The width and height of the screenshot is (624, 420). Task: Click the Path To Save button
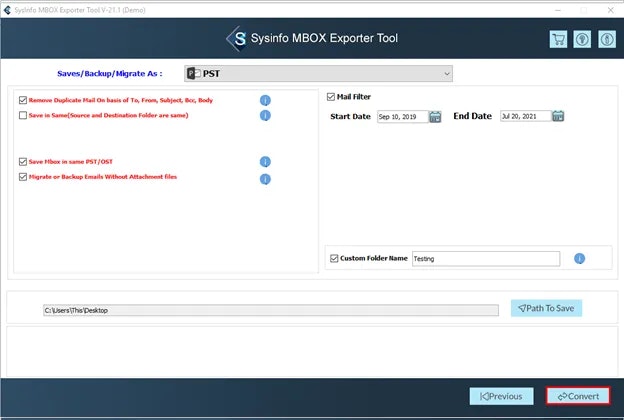pos(546,308)
